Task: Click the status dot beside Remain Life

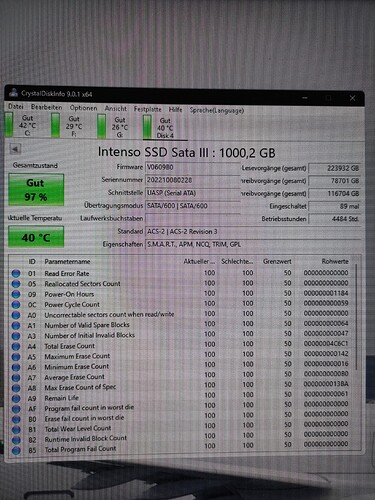Action: point(16,398)
